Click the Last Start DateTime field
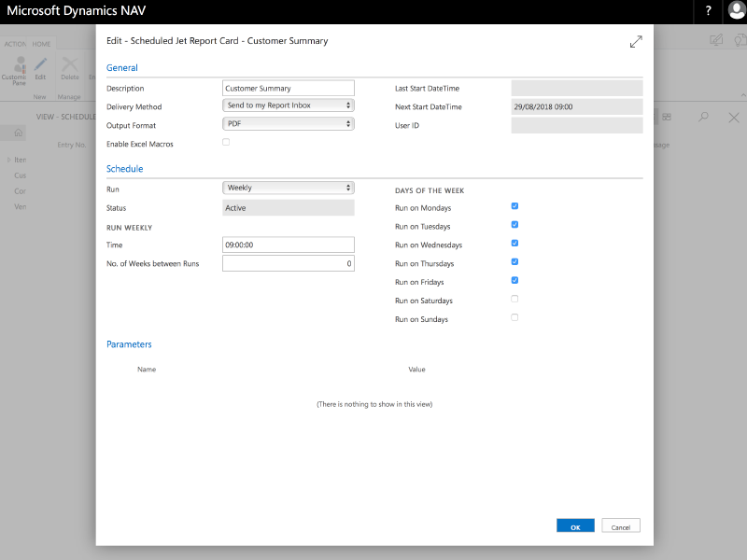 pos(577,88)
